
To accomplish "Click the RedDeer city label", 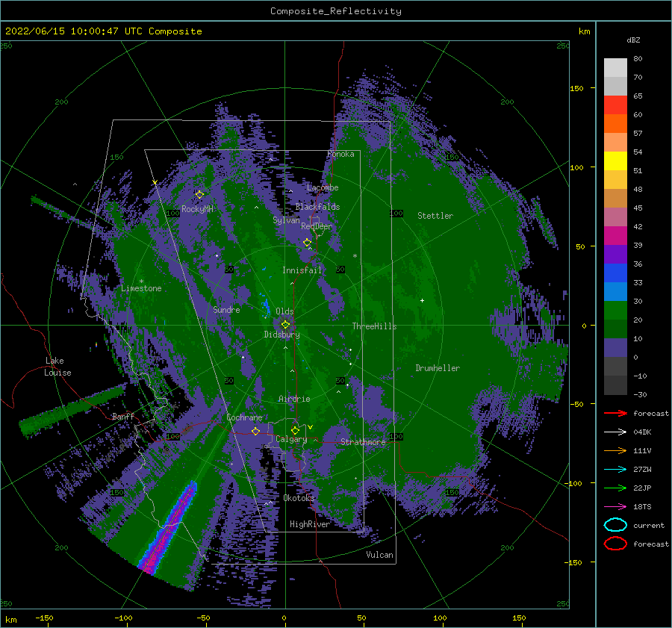I will tap(317, 226).
